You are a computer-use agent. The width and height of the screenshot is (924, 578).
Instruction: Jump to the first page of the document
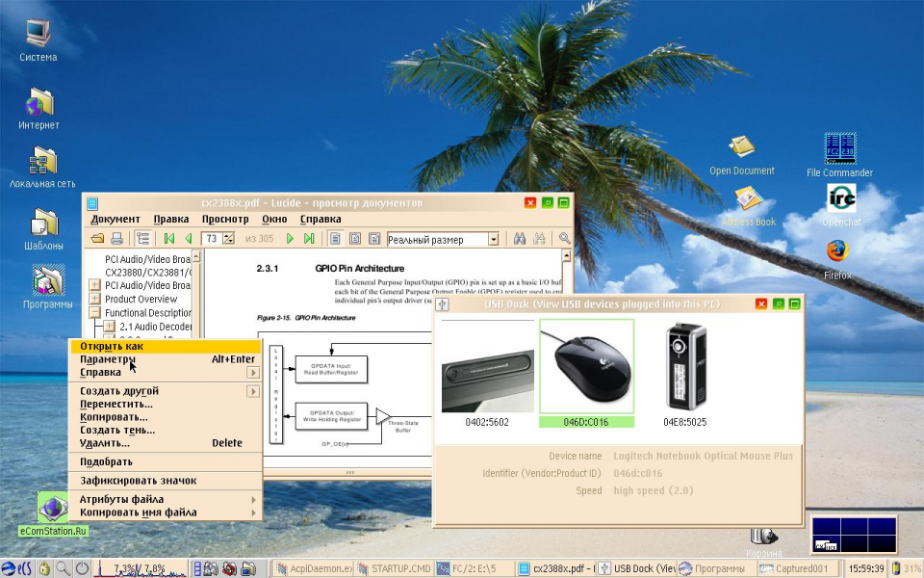[x=169, y=239]
